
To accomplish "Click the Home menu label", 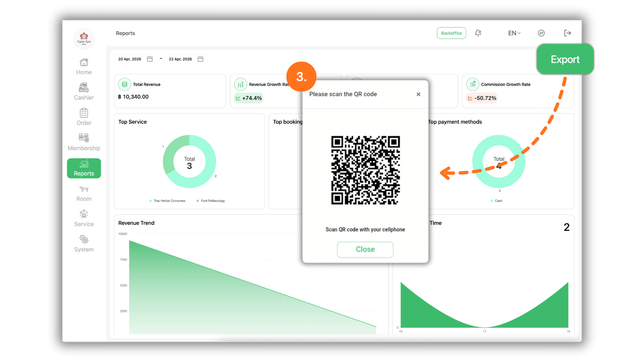I will (x=84, y=72).
